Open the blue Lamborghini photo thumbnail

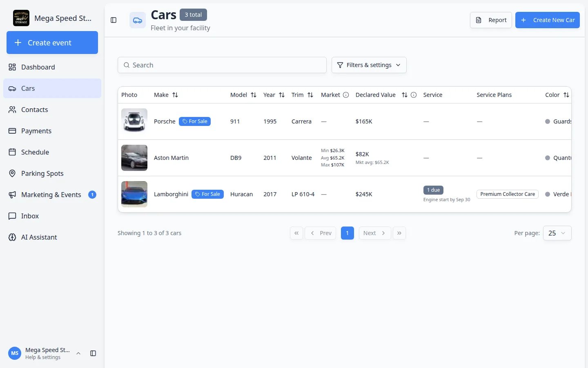point(134,194)
